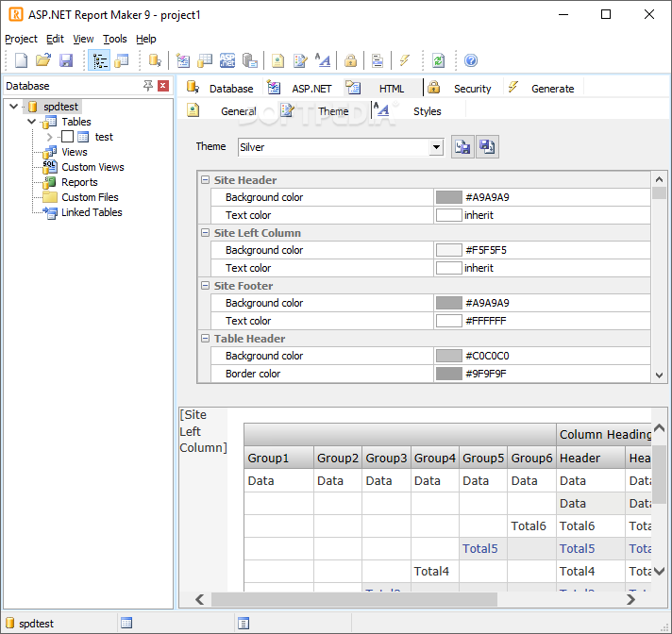Click the preview horizontal scroll left arrow
The width and height of the screenshot is (672, 634).
pyautogui.click(x=200, y=599)
